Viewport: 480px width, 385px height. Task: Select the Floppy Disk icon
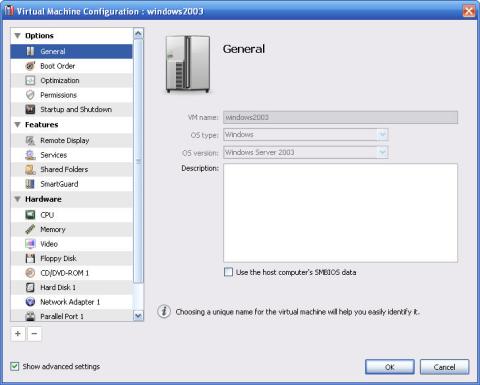click(30, 258)
